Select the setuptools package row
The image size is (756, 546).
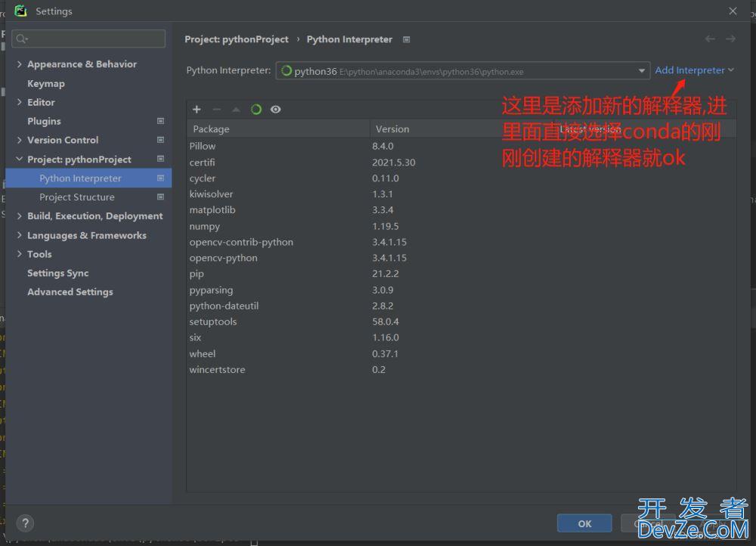click(x=461, y=321)
